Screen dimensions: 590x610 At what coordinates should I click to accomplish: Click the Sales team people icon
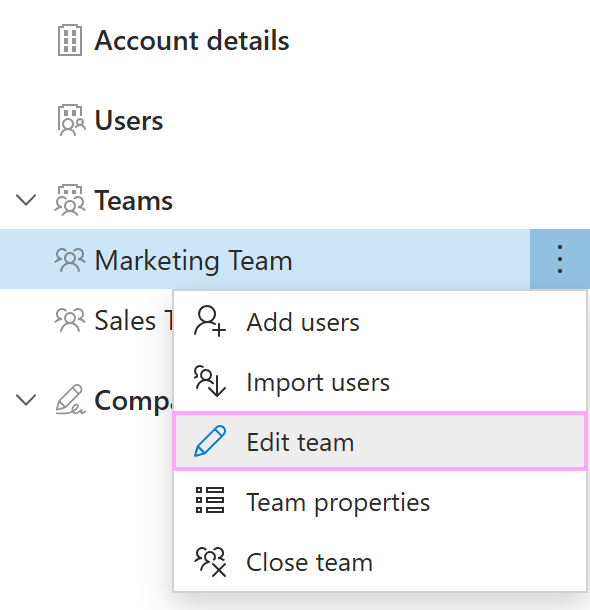(70, 320)
